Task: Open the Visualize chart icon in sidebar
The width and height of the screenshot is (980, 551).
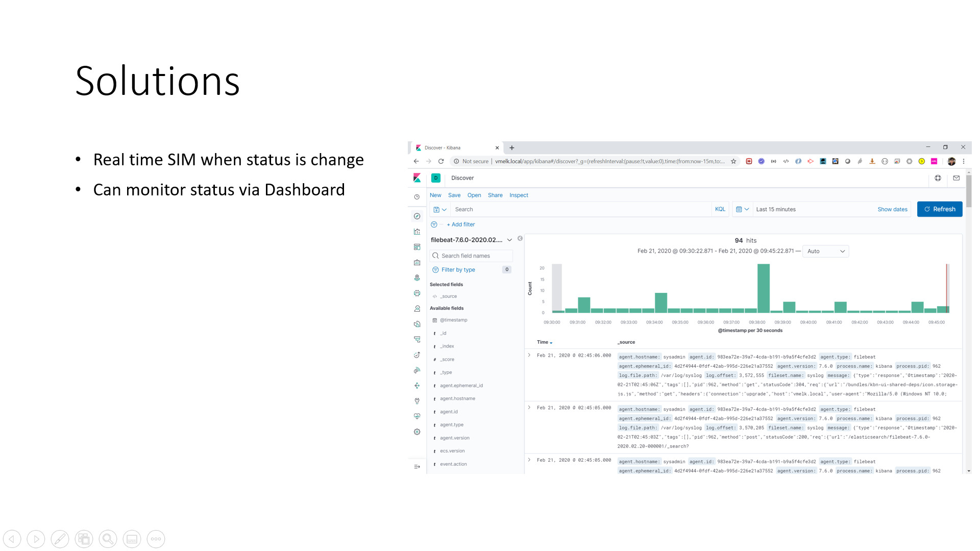Action: pos(417,232)
